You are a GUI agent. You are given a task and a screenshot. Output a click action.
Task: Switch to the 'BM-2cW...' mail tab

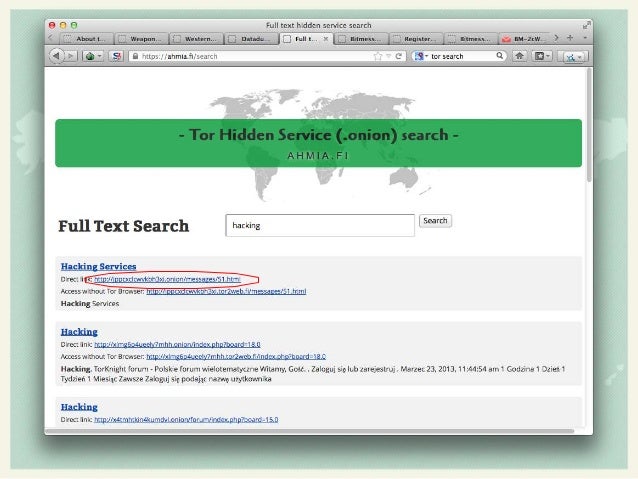[525, 39]
